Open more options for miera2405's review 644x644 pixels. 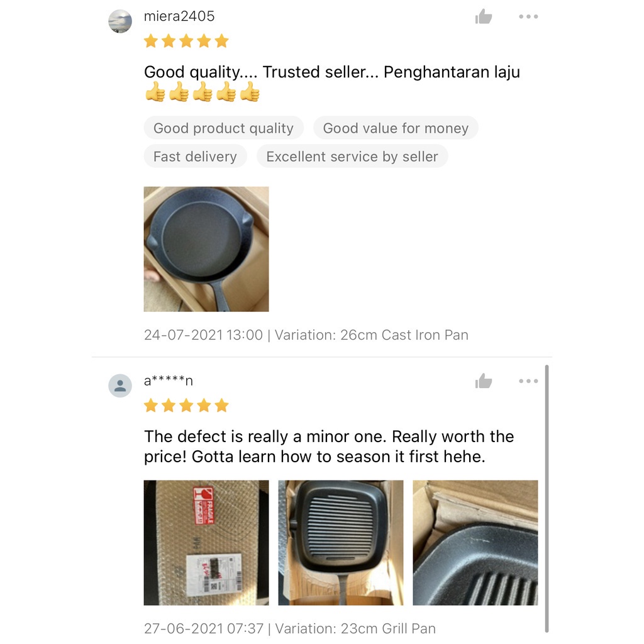528,17
